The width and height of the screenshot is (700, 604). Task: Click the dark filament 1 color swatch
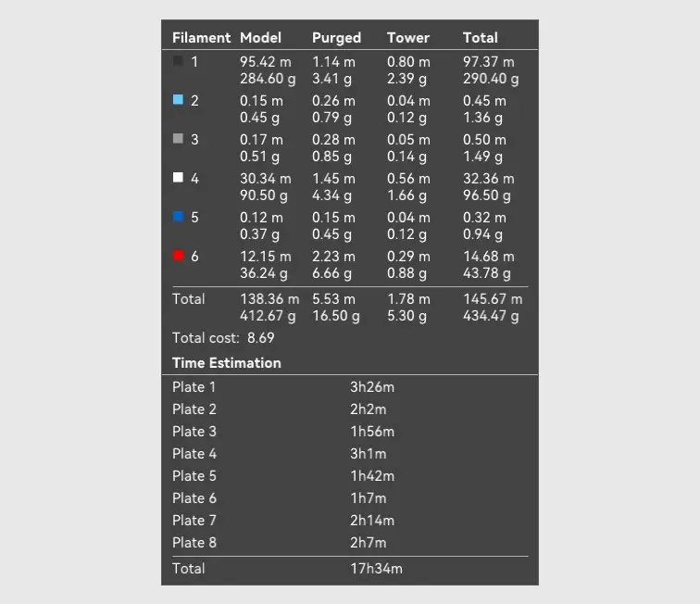(178, 61)
